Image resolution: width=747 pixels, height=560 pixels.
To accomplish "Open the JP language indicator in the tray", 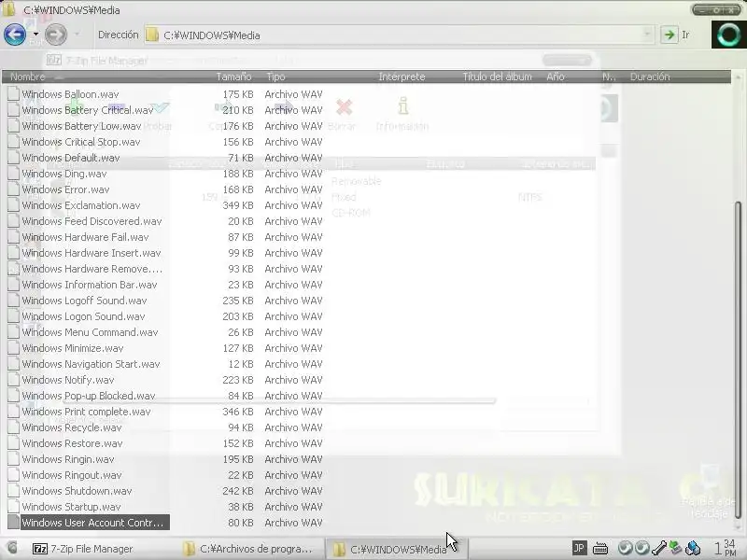I will coord(579,548).
